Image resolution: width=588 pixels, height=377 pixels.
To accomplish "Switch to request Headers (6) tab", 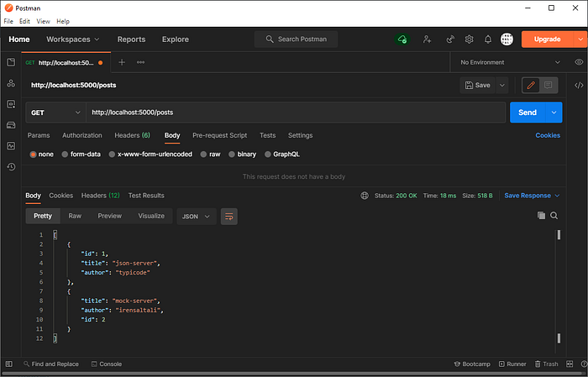I will click(132, 135).
